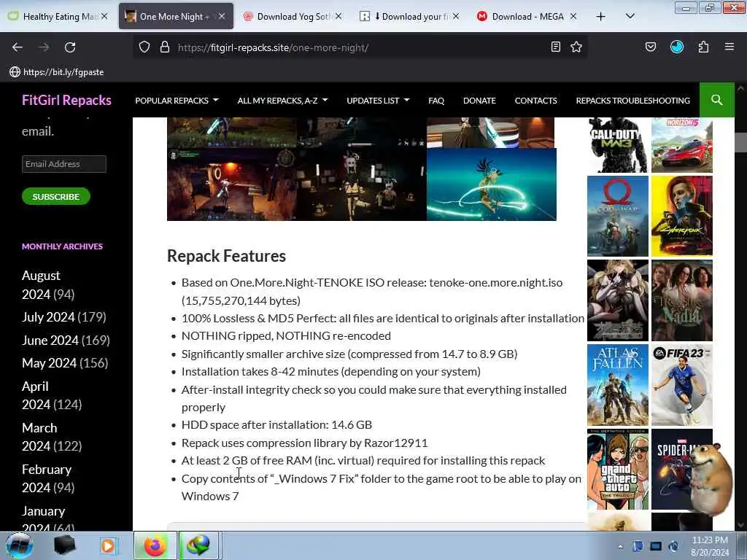Close the Download Yog Soth tab
Image resolution: width=747 pixels, height=560 pixels.
tap(338, 16)
